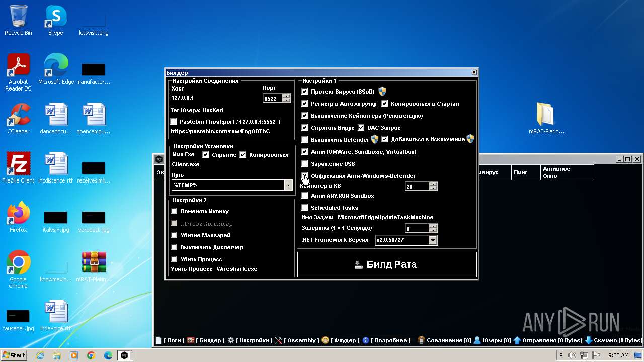
Task: Click shield icon next to Протект Вируса
Action: [382, 92]
